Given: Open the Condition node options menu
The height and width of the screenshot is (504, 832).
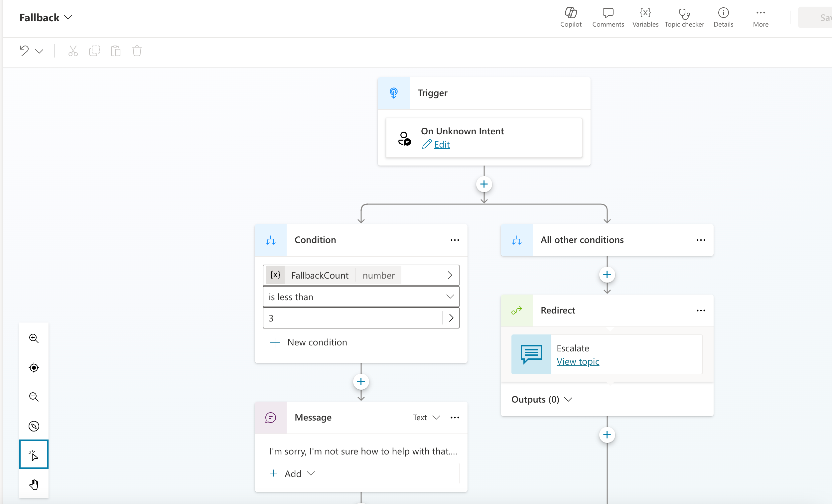Looking at the screenshot, I should coord(455,240).
